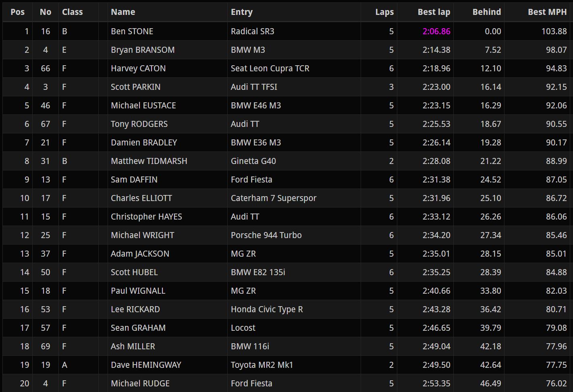
Task: Click the No column header
Action: click(x=46, y=12)
